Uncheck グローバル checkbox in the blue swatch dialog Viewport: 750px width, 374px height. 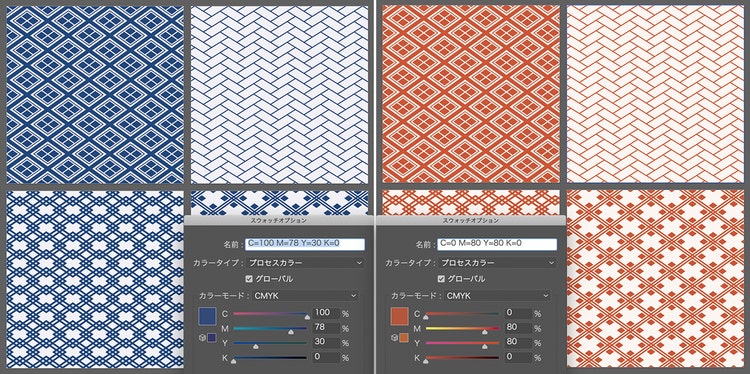click(x=249, y=279)
